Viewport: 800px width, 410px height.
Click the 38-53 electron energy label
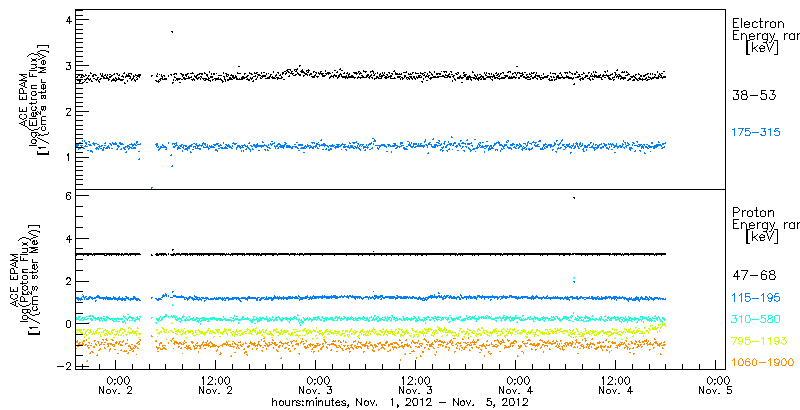coord(754,95)
